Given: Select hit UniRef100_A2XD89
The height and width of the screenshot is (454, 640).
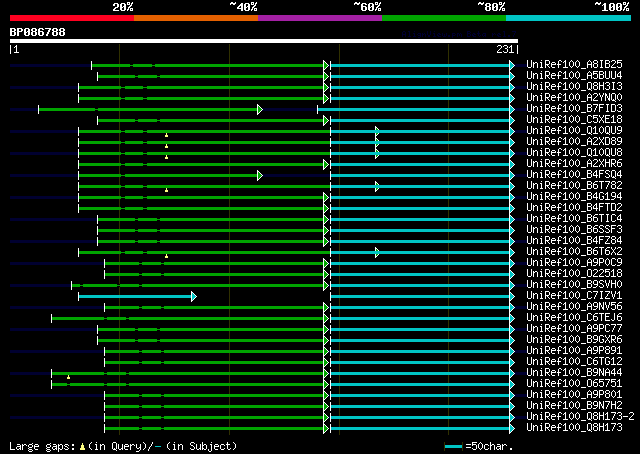Looking at the screenshot, I should click(x=574, y=142).
